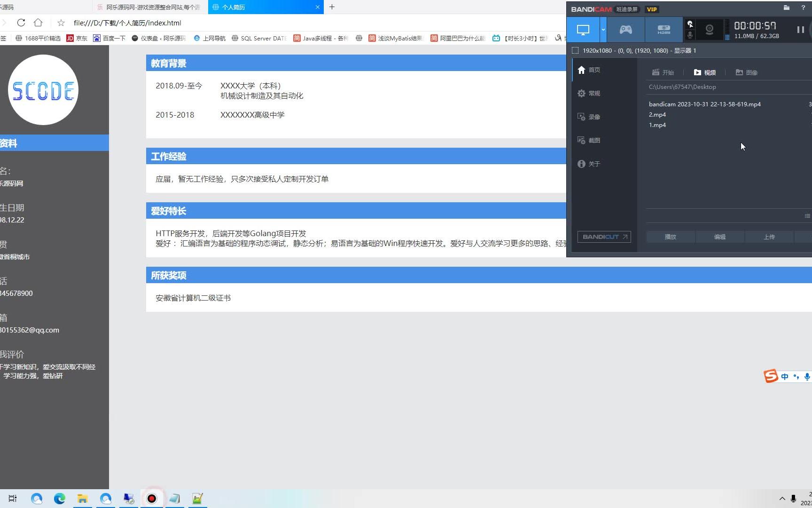
Task: Open the 阿里巴巴为什么能 bookmark
Action: tap(458, 38)
